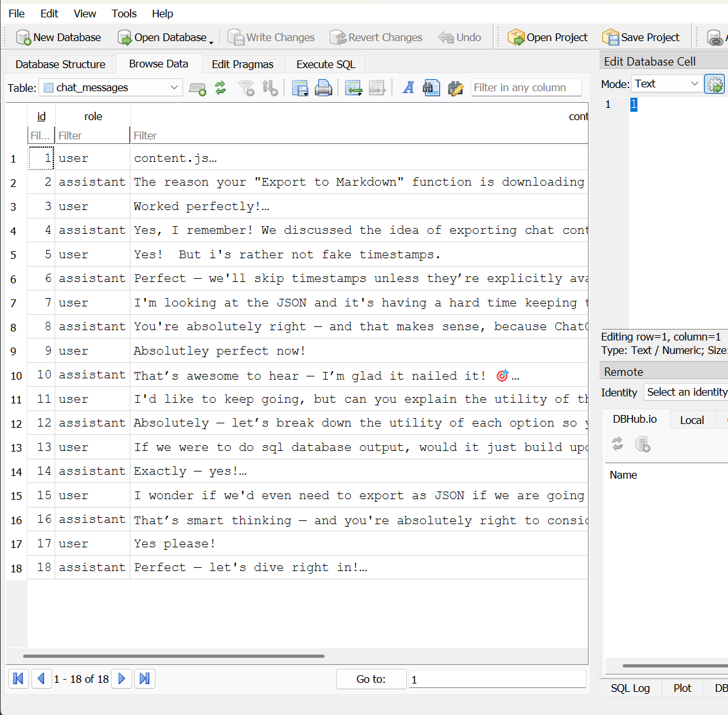Switch to the Execute SQL tab
Image resolution: width=728 pixels, height=715 pixels.
click(325, 64)
